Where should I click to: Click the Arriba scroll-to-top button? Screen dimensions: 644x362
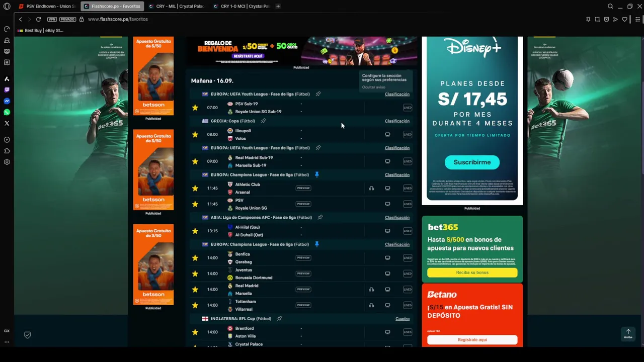click(x=628, y=333)
